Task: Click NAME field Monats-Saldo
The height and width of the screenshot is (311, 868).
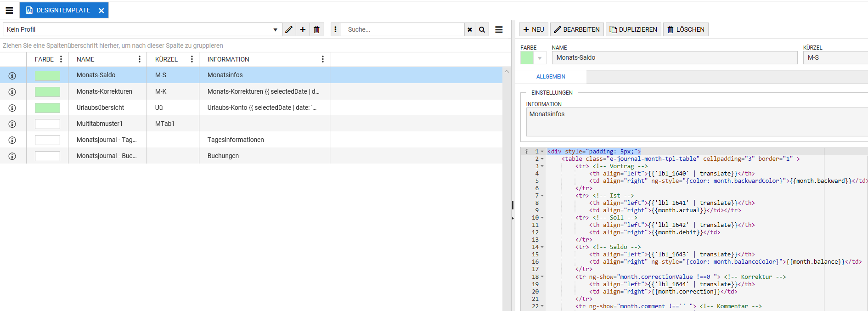Action: click(675, 57)
